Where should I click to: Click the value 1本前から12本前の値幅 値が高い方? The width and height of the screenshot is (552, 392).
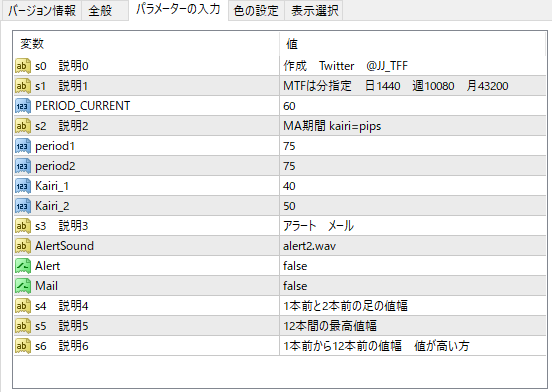[x=376, y=346]
